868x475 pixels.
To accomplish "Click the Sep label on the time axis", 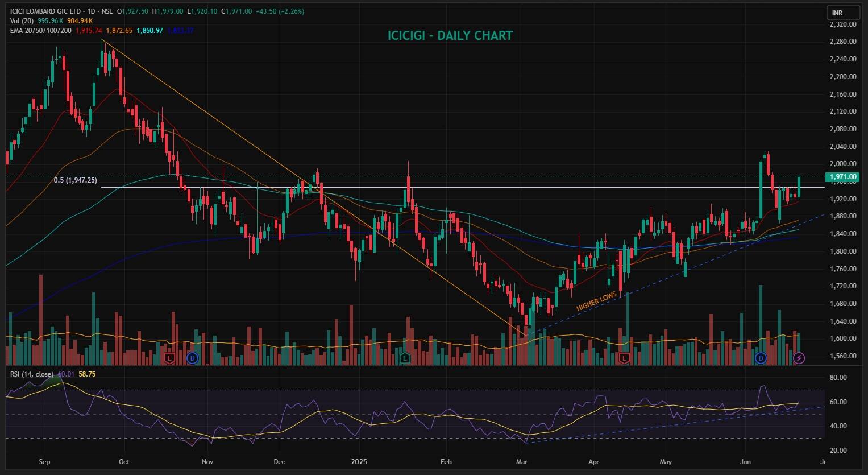I will [x=45, y=462].
